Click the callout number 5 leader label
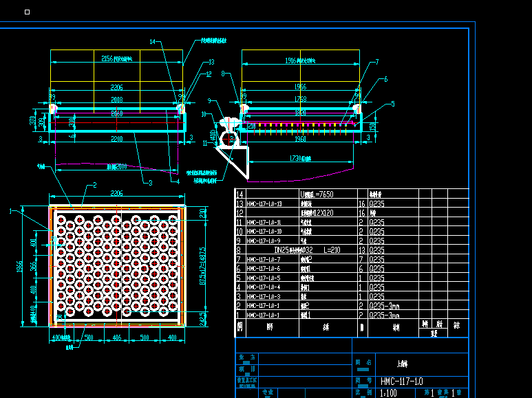The width and height of the screenshot is (532, 398). (392, 104)
